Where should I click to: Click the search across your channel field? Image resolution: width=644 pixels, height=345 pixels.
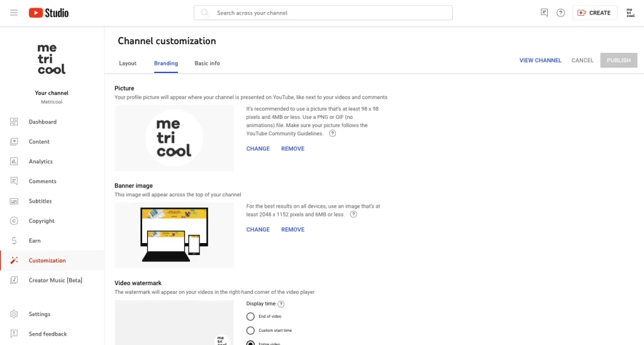click(323, 13)
